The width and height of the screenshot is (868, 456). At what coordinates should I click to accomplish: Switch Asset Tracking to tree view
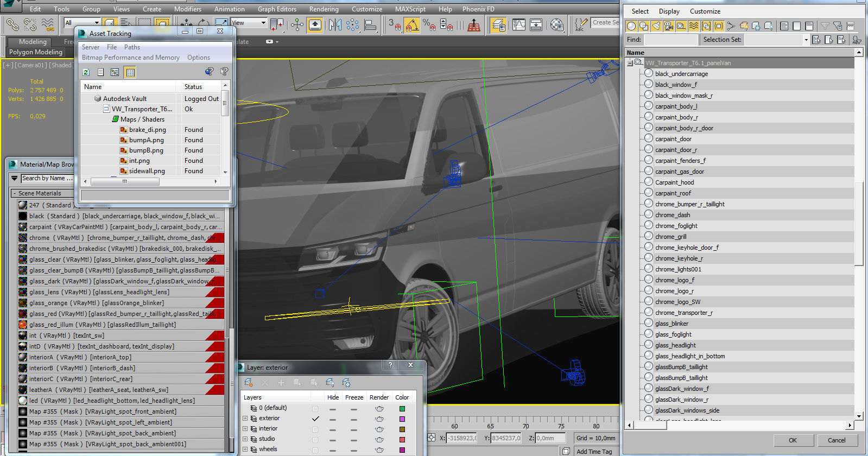click(x=115, y=72)
